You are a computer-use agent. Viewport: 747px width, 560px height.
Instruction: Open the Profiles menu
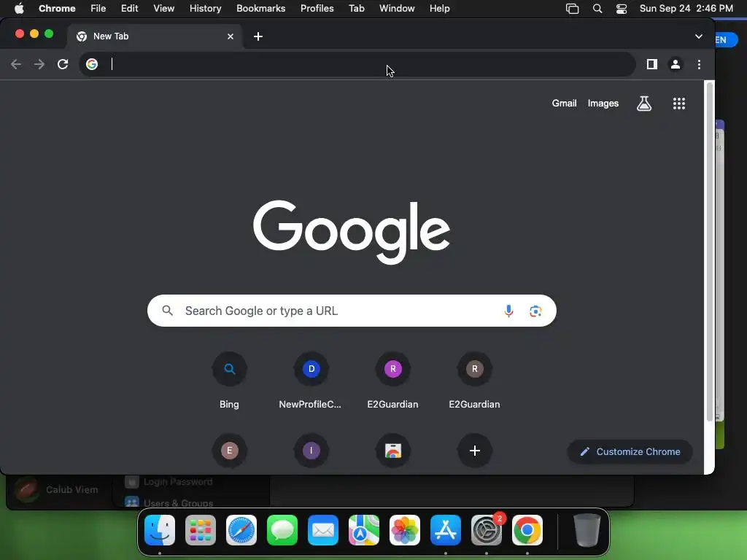pos(317,9)
